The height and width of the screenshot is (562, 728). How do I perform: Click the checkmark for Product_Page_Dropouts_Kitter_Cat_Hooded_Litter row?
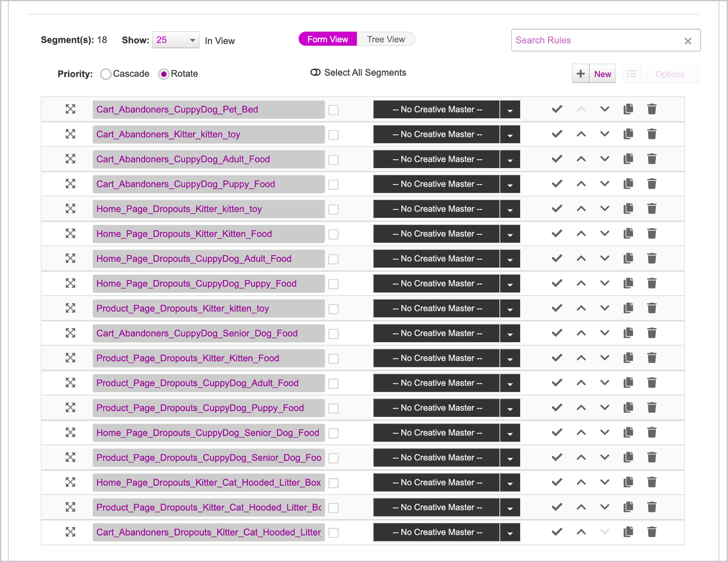coord(557,507)
